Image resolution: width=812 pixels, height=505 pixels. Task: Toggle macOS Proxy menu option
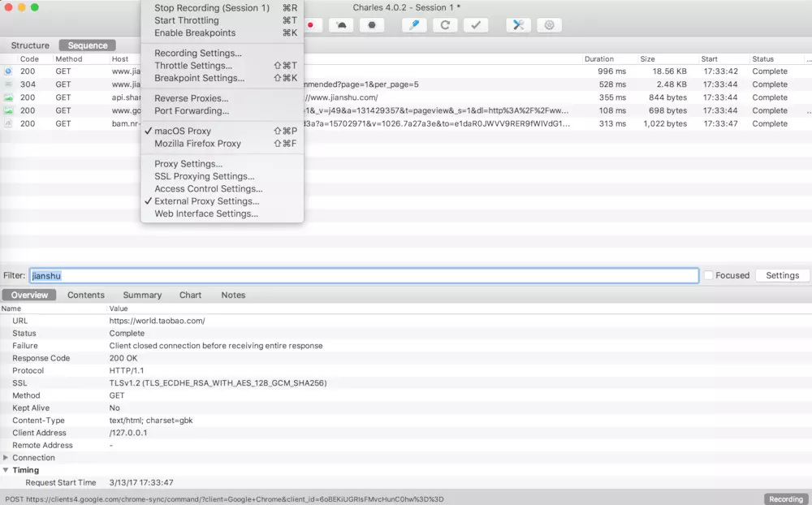click(x=183, y=131)
